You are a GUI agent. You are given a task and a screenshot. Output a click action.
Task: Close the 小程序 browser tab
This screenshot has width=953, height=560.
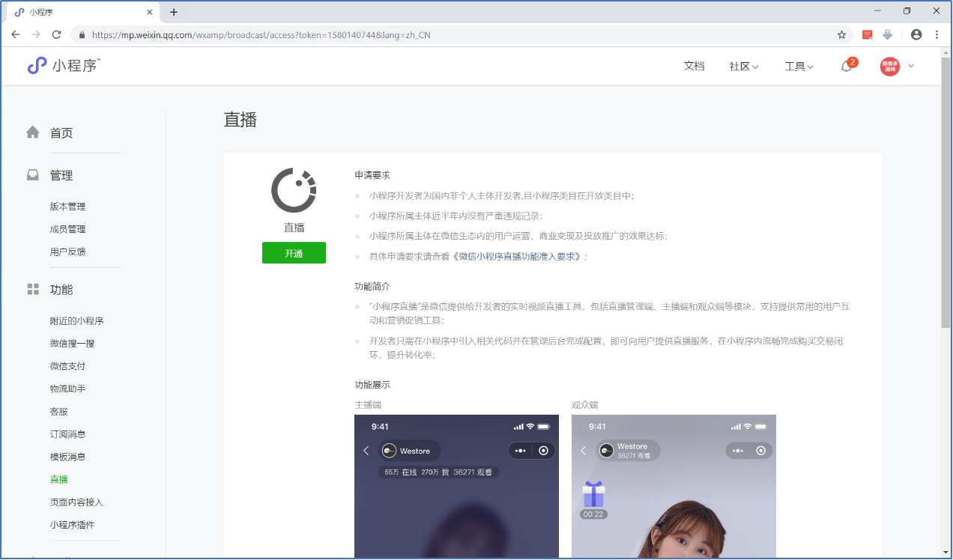point(150,12)
